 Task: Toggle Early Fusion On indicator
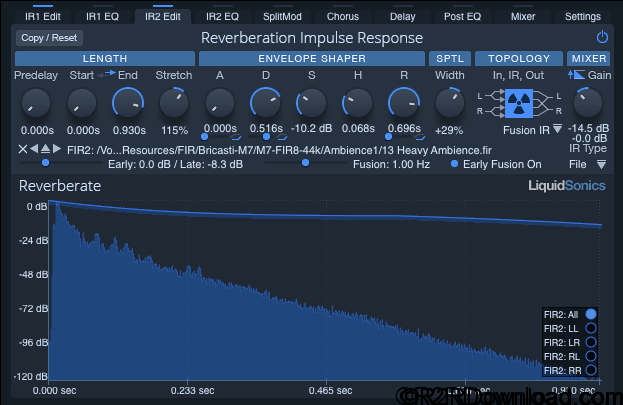(455, 164)
